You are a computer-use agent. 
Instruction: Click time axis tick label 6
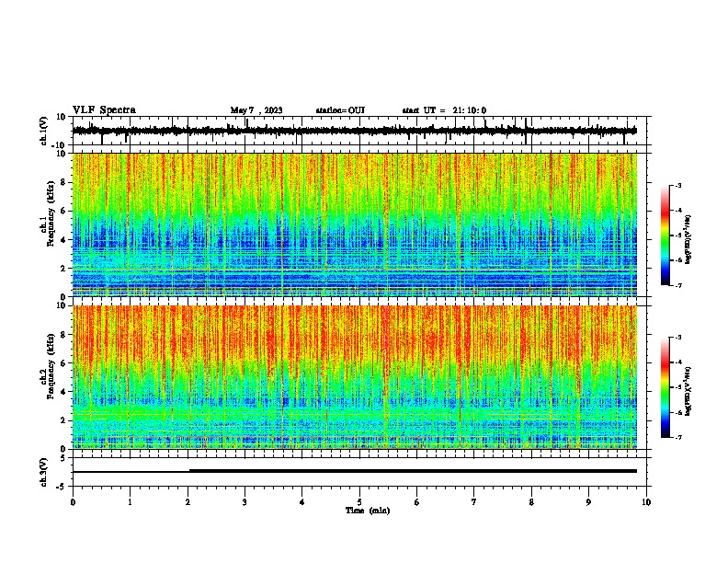point(417,502)
